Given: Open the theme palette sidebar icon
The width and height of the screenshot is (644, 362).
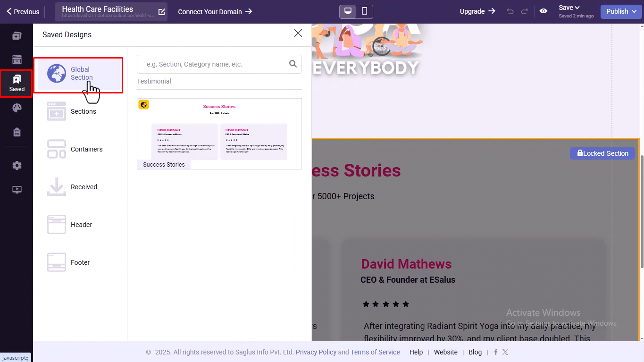Looking at the screenshot, I should point(17,108).
